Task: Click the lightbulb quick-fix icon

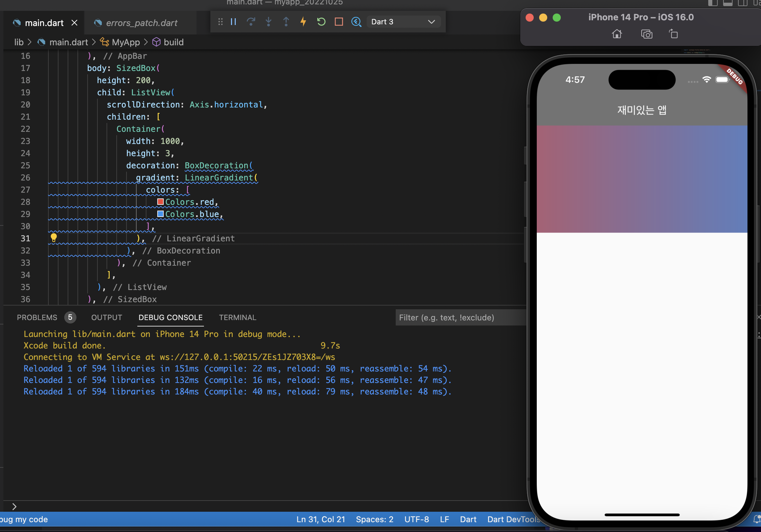Action: 54,238
